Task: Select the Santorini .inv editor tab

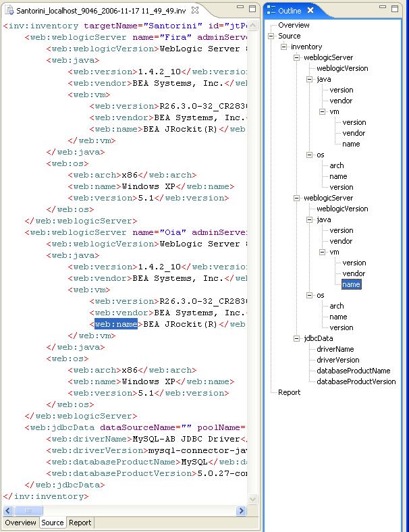Action: (x=101, y=11)
